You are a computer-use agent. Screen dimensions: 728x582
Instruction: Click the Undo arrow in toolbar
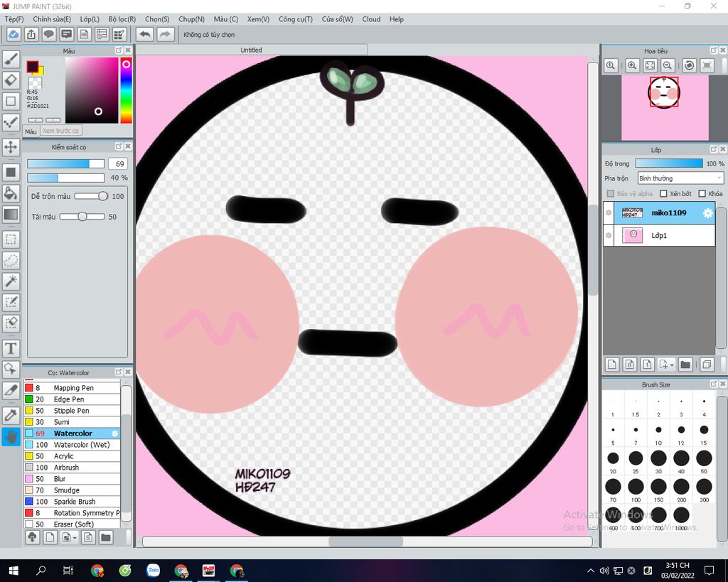(145, 34)
